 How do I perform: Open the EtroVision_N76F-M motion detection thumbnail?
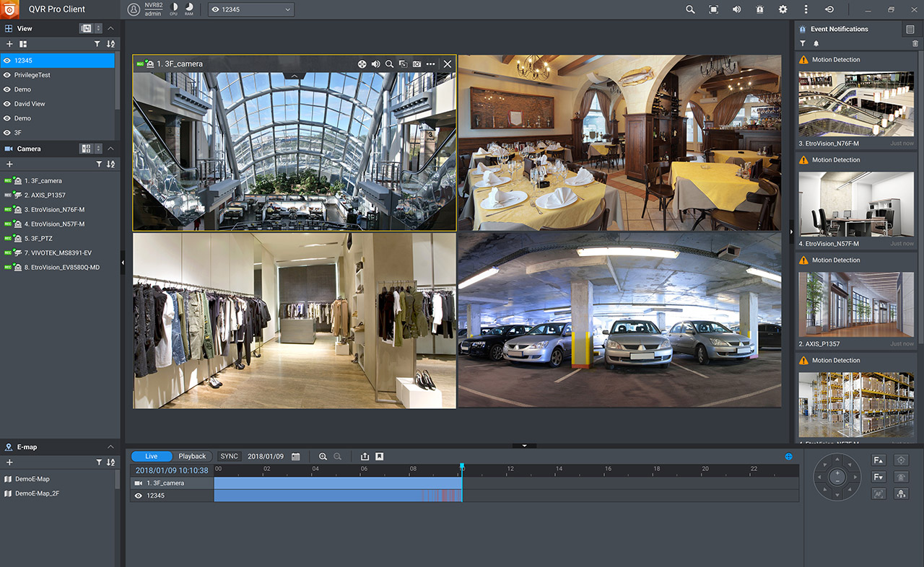coord(856,105)
